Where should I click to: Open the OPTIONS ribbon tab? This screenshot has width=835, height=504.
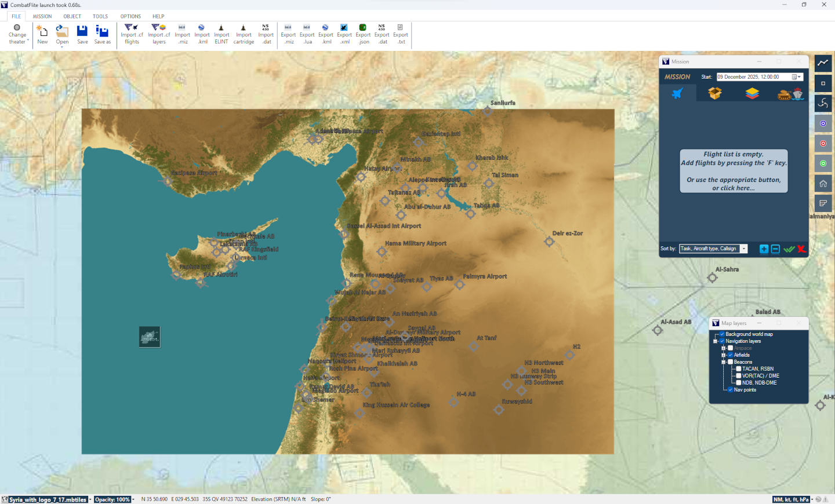[x=130, y=16]
